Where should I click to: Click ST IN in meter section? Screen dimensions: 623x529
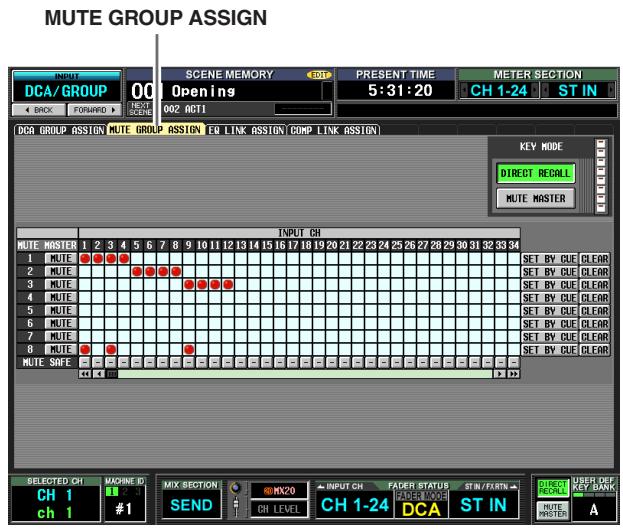pos(578,91)
